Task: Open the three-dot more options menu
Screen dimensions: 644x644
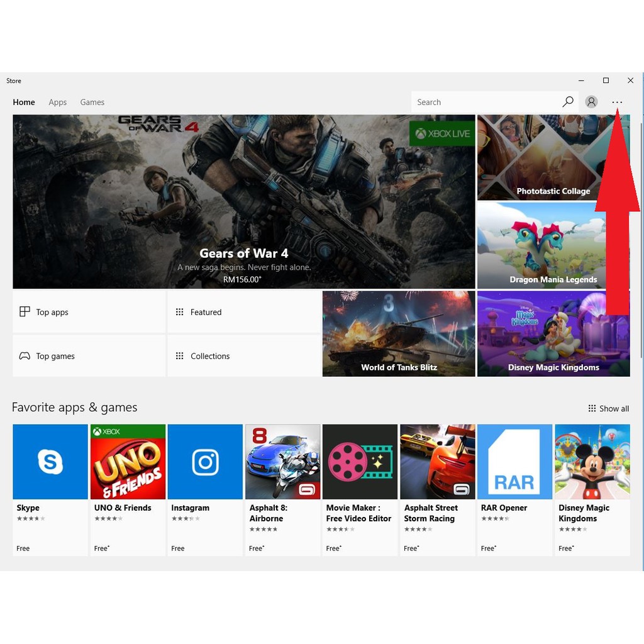Action: 617,103
